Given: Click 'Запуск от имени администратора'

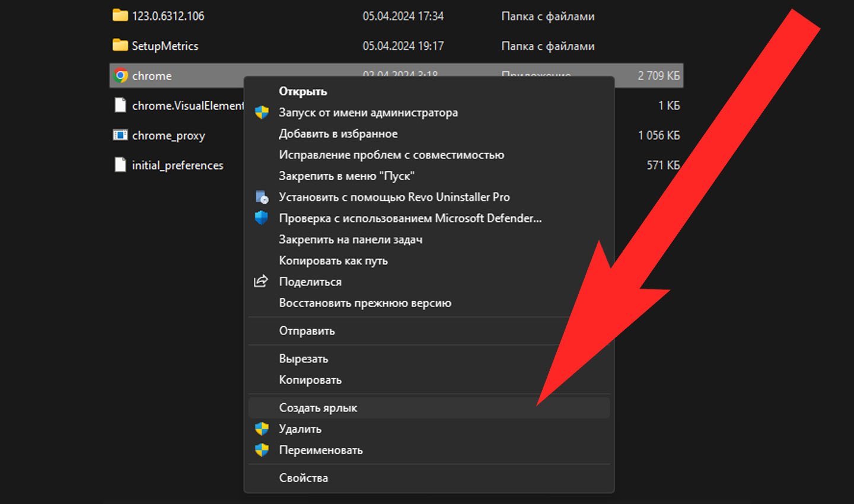Looking at the screenshot, I should pos(368,113).
